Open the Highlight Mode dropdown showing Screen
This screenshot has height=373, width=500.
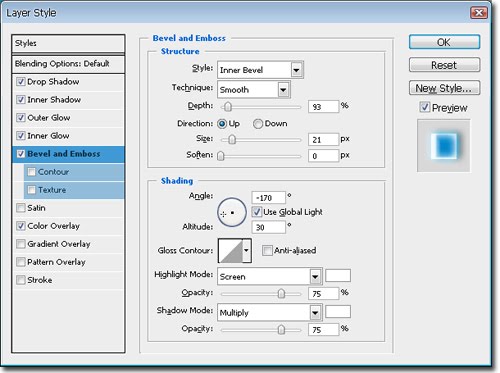[270, 276]
